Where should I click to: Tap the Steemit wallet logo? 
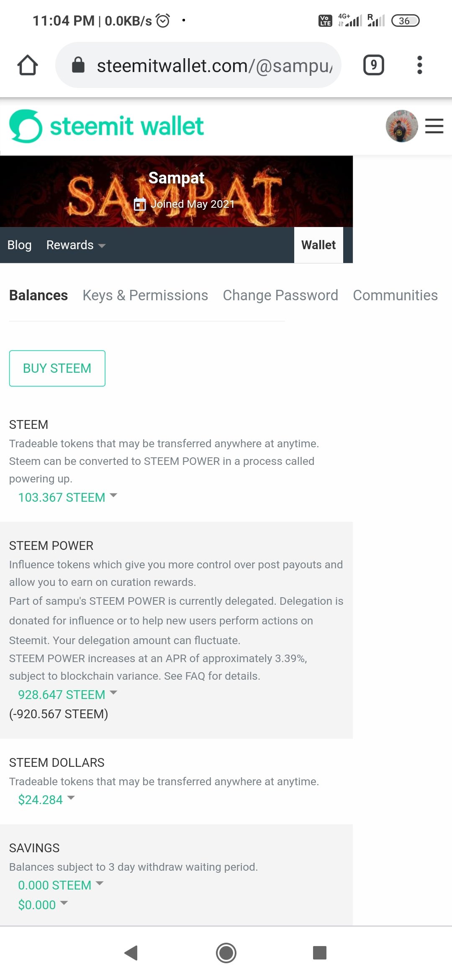click(x=107, y=126)
